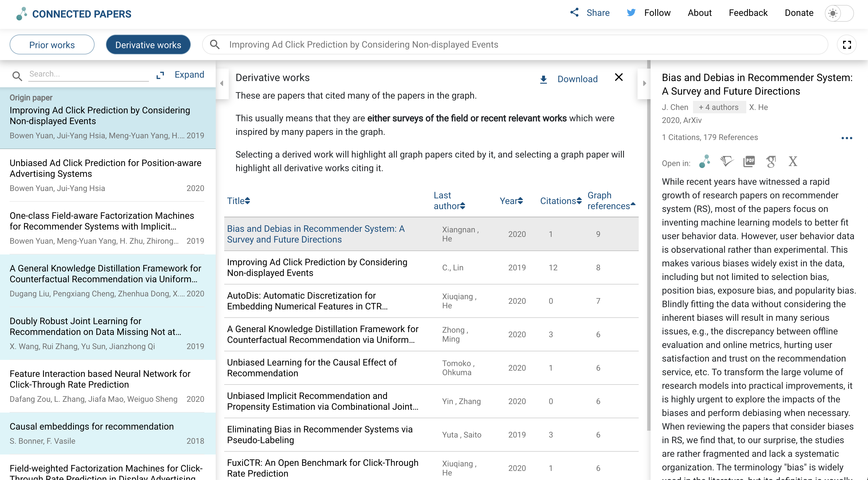Viewport: 868px width, 480px height.
Task: Select Unbiased Ad Click Prediction paper
Action: click(108, 175)
